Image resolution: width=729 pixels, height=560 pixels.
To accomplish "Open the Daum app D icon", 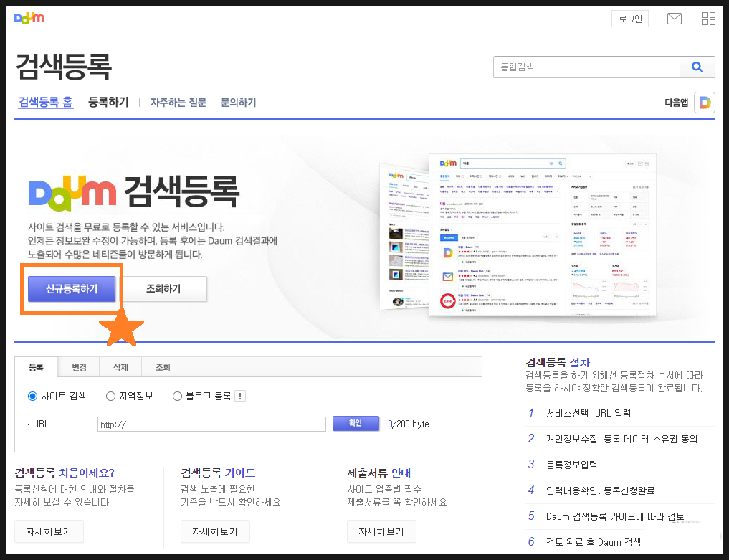I will (x=705, y=103).
